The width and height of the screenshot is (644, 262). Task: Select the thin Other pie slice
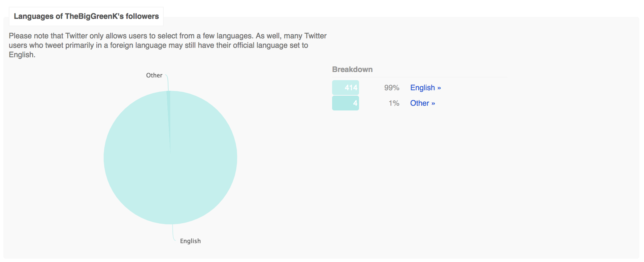pos(168,111)
